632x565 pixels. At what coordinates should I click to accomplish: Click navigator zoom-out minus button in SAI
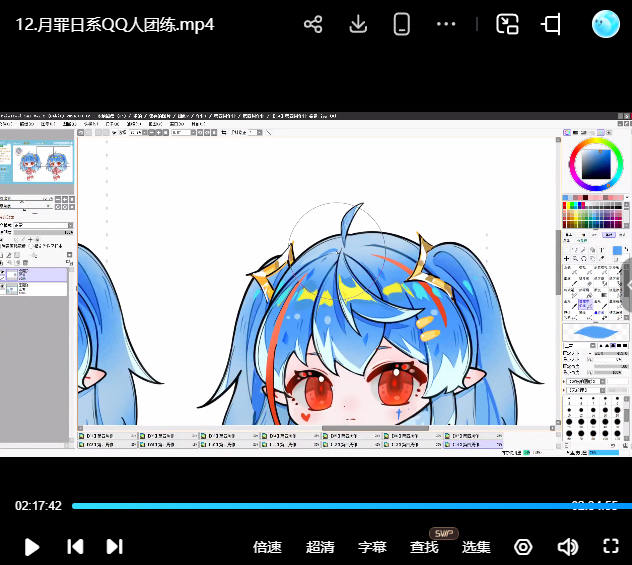tap(58, 199)
